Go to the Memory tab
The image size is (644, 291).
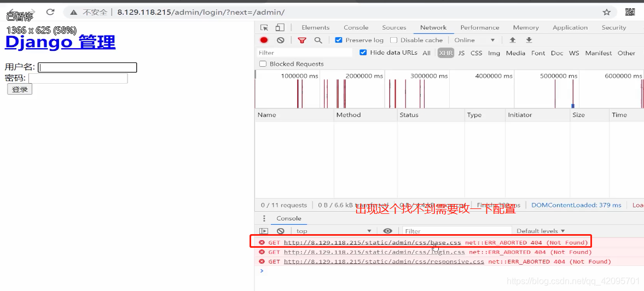click(526, 27)
